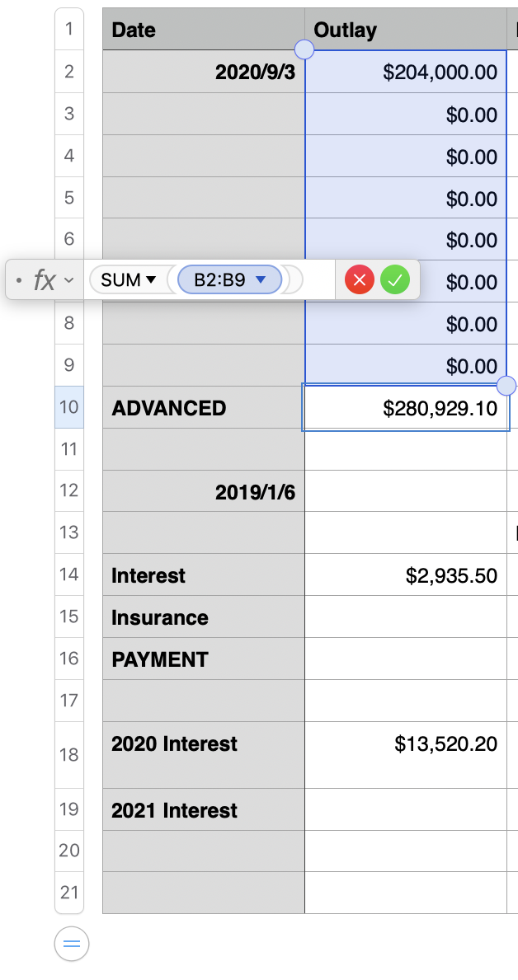Select the Outlay column header cell
518x980 pixels.
(x=405, y=30)
